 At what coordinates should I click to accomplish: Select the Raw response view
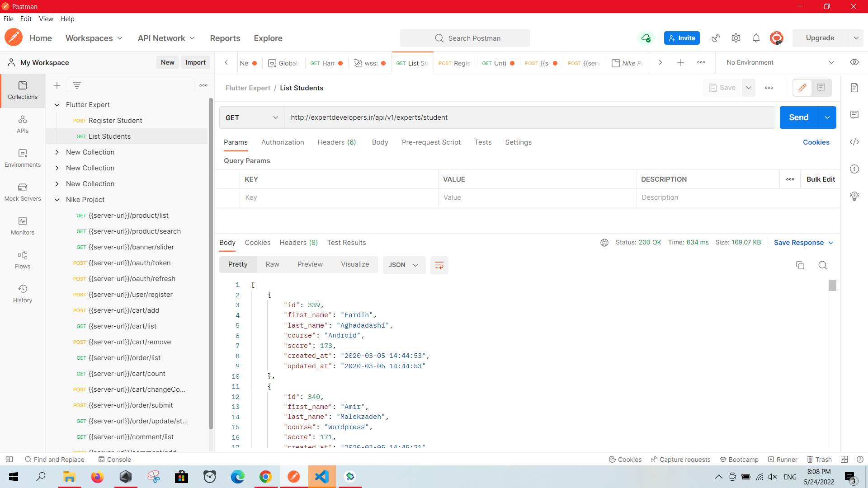tap(272, 265)
